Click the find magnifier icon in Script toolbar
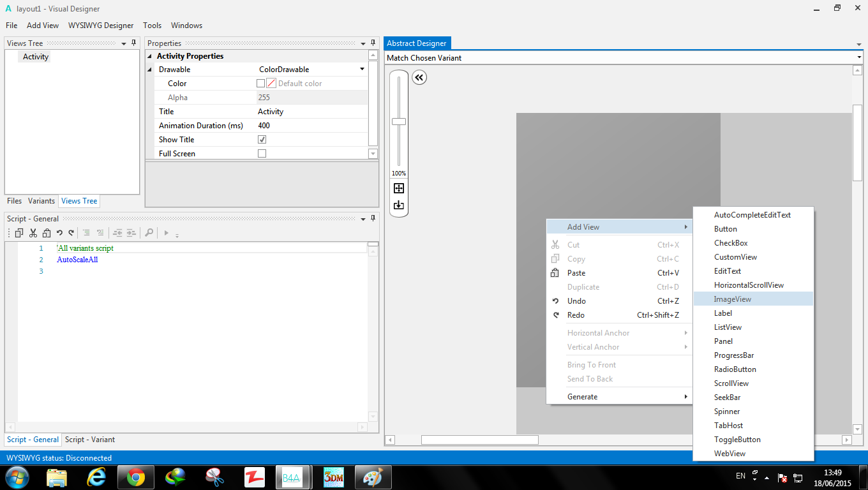Screen dimensions: 868x490 point(149,233)
